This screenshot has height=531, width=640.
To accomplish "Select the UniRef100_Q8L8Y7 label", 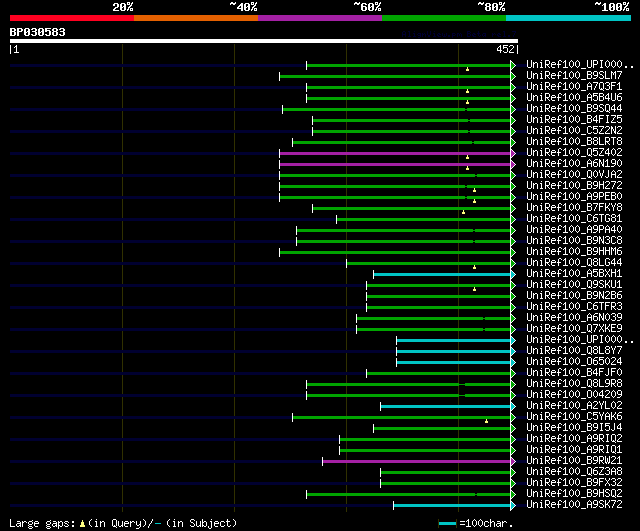I will click(x=574, y=351).
